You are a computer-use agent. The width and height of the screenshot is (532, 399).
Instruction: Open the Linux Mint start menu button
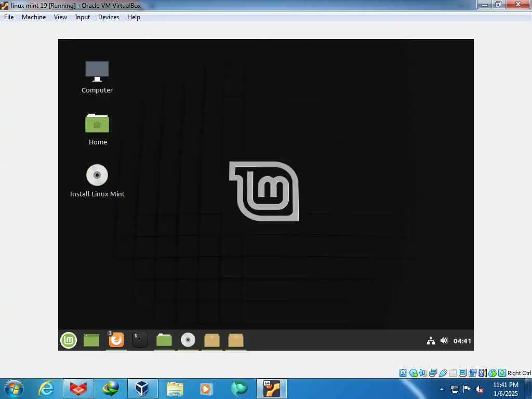tap(69, 340)
